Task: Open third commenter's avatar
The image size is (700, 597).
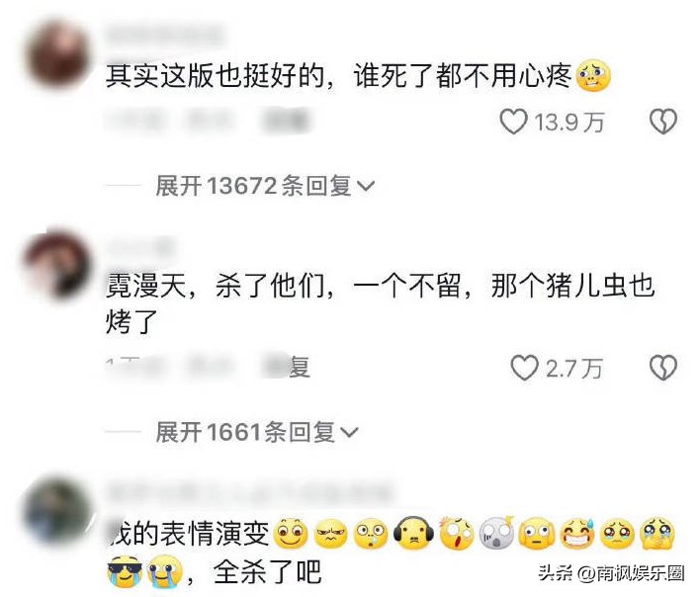Action: (x=57, y=512)
